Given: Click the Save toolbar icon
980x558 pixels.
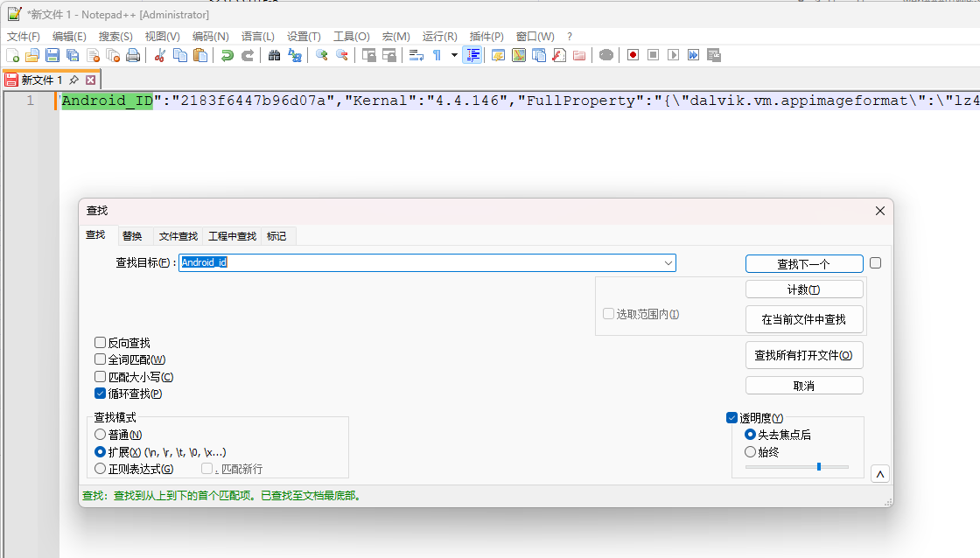Looking at the screenshot, I should (52, 56).
